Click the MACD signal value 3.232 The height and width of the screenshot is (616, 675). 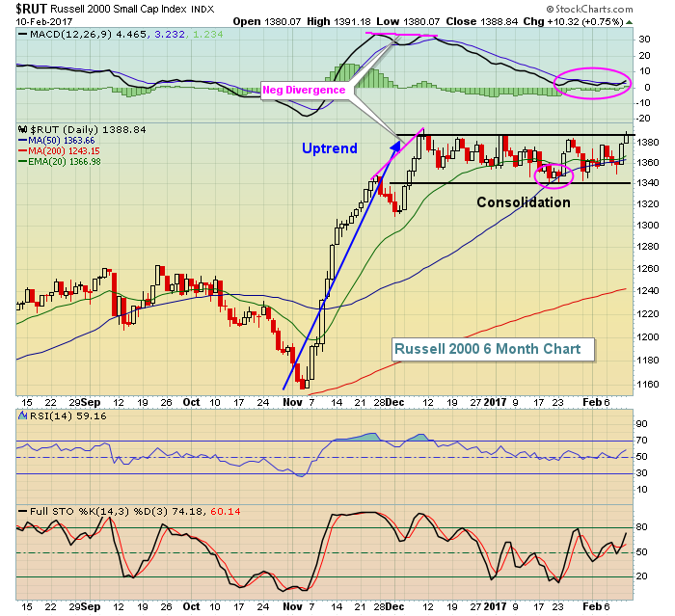click(170, 34)
